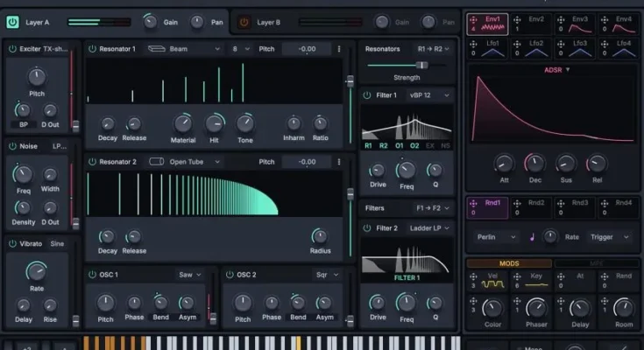Toggle OSC 1 power
Screen dimensions: 644x350
(x=92, y=275)
